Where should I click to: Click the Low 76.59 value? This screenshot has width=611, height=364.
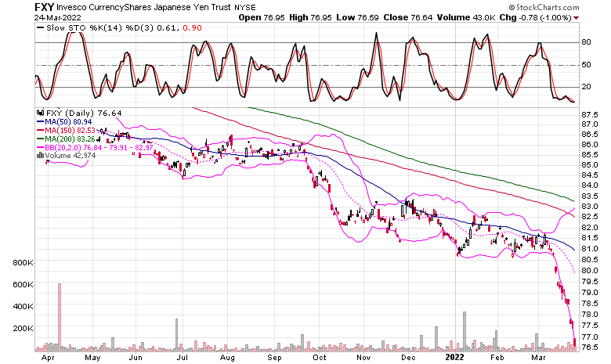tap(357, 17)
